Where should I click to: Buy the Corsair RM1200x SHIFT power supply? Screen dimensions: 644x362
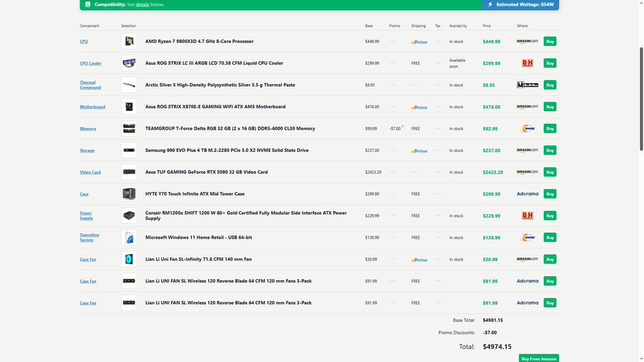pos(550,216)
